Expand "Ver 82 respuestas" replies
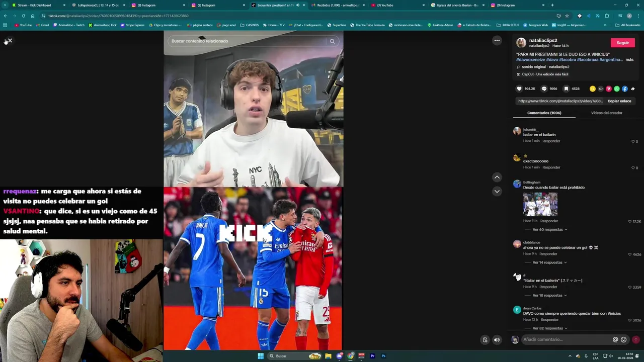The height and width of the screenshot is (362, 644). 550,328
